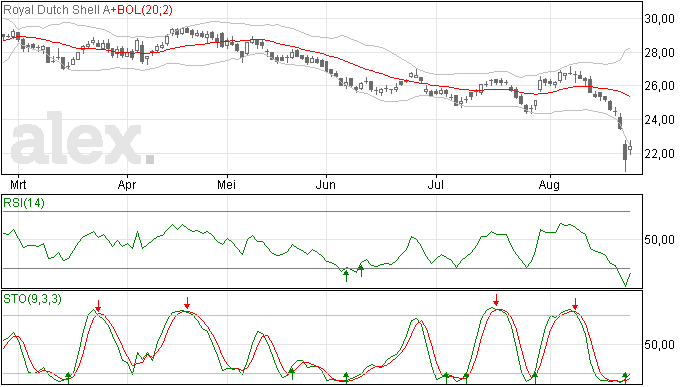Click the 24,00 price axis label
Image resolution: width=690 pixels, height=387 pixels.
point(659,120)
